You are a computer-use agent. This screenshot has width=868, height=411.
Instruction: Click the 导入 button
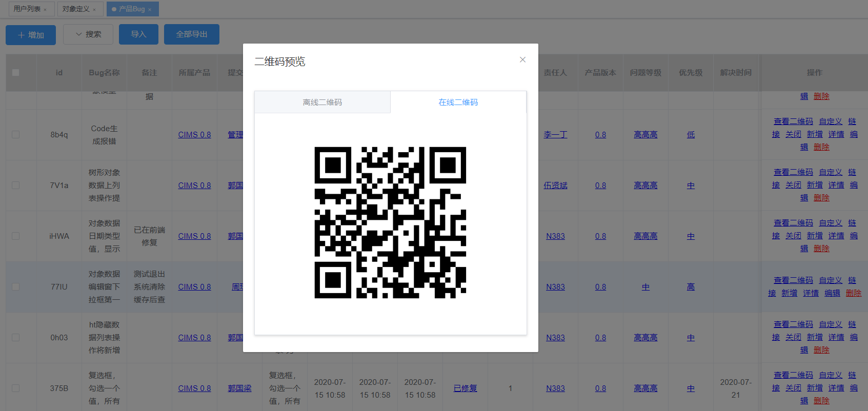(x=138, y=34)
